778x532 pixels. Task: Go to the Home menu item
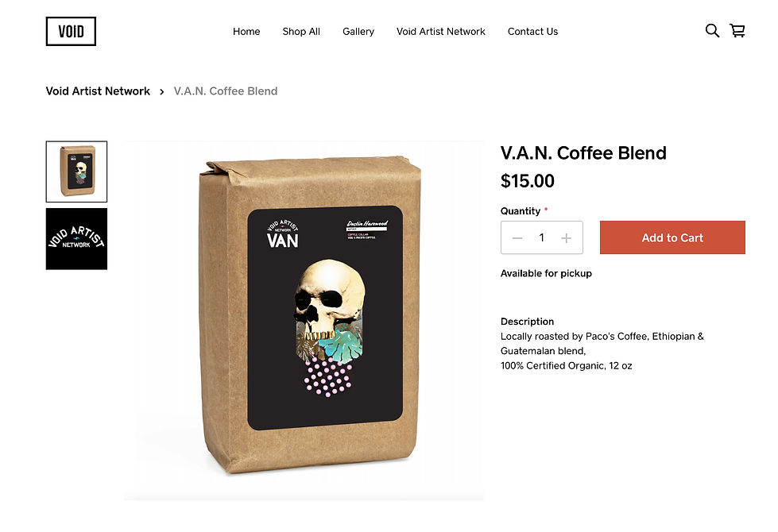[246, 31]
